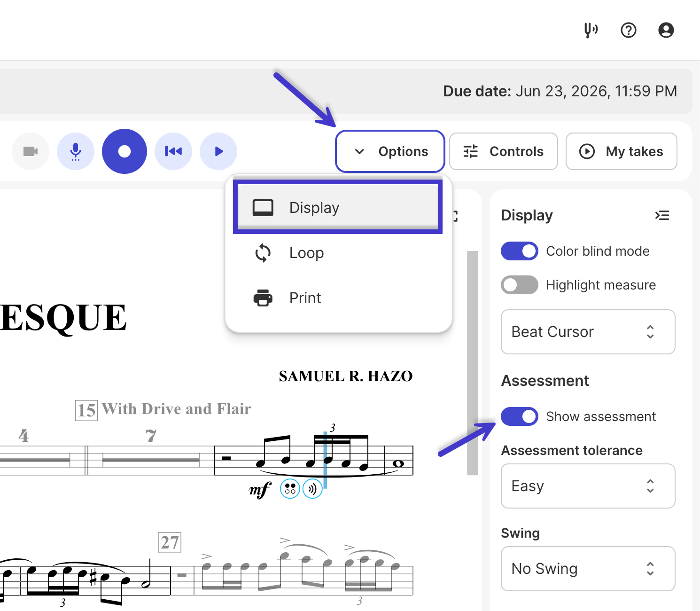Image resolution: width=700 pixels, height=611 pixels.
Task: Open the No Swing dropdown
Action: pos(588,569)
